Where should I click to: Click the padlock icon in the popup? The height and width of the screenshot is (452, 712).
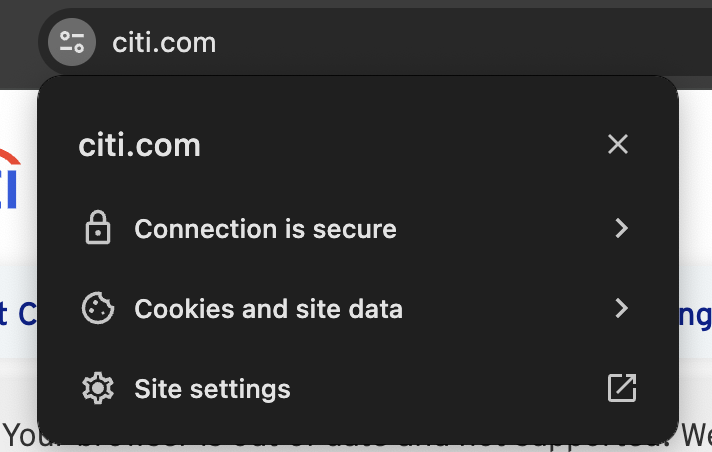(97, 229)
